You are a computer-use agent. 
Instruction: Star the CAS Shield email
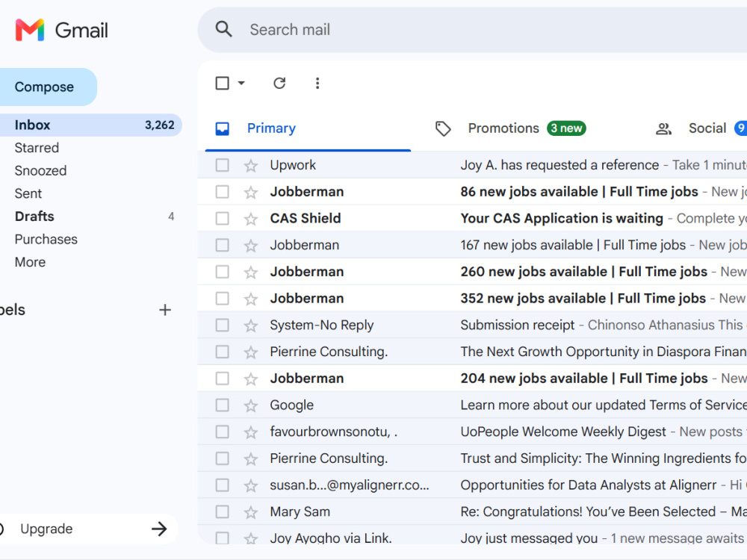[x=250, y=219]
